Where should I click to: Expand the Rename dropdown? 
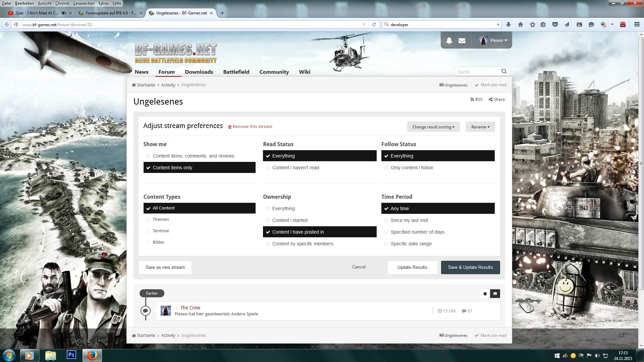[x=480, y=127]
